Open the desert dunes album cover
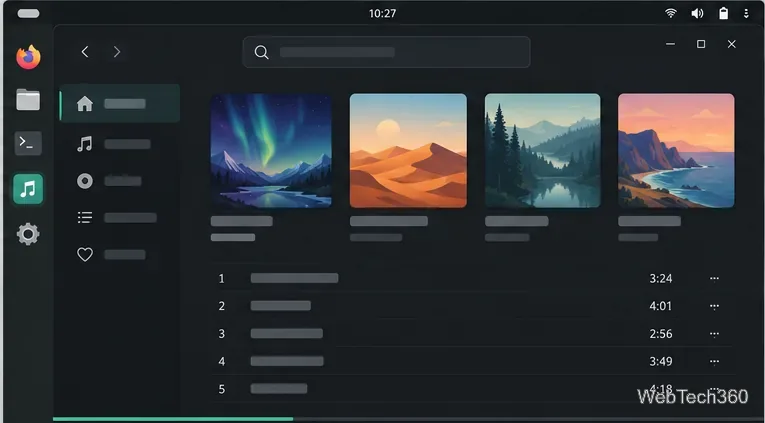This screenshot has height=423, width=765. (x=408, y=151)
